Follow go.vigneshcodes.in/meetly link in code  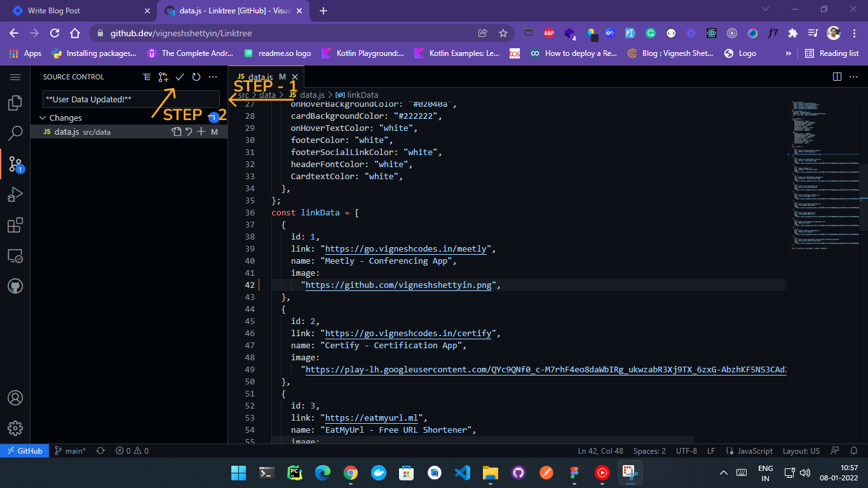pos(406,248)
